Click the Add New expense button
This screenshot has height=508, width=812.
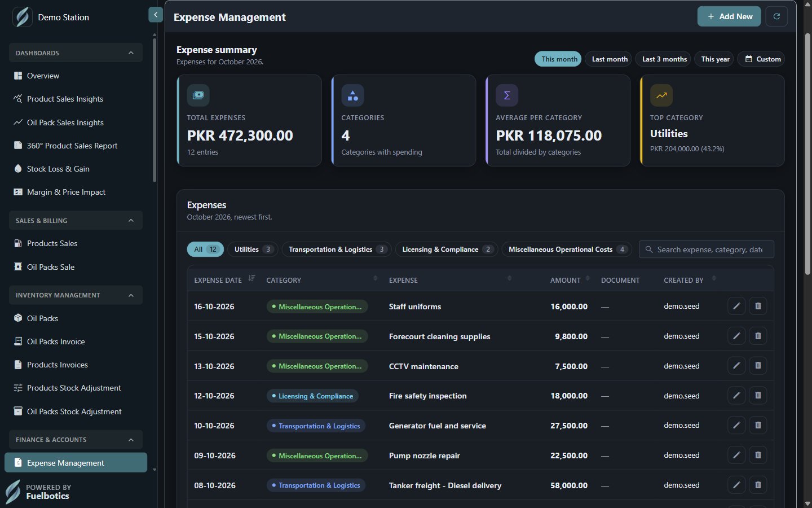click(x=729, y=16)
